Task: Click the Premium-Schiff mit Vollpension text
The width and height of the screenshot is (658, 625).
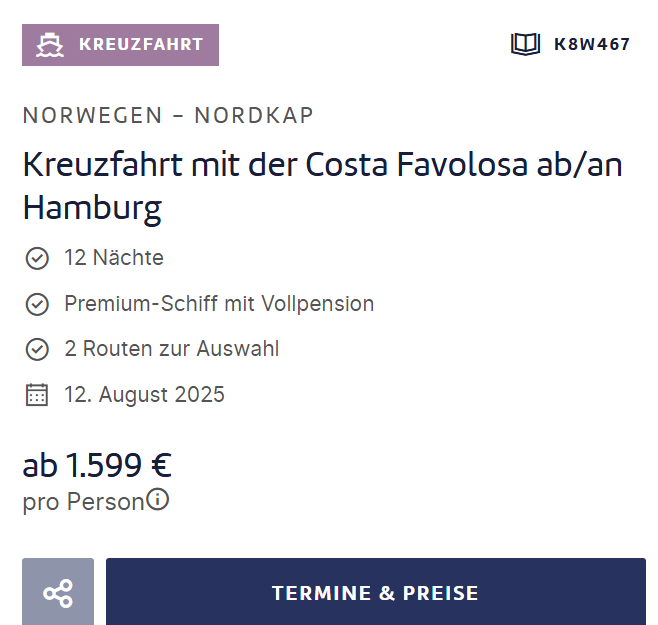Action: pos(219,303)
